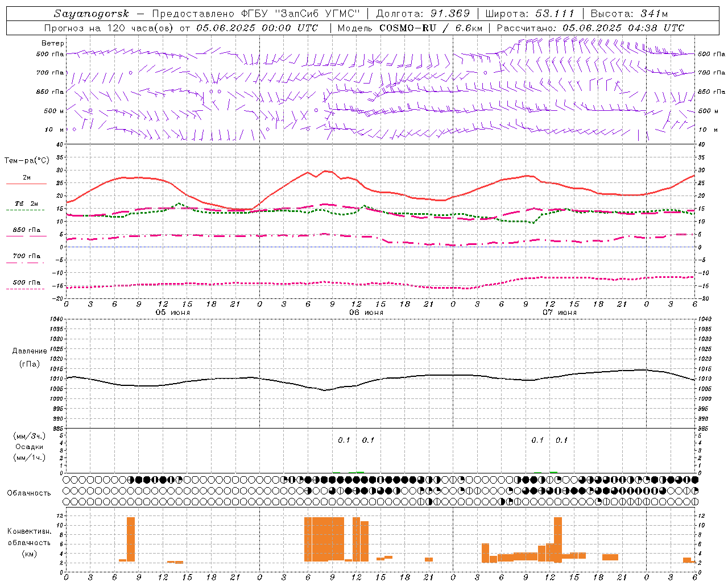The width and height of the screenshot is (728, 582).
Task: Click the '(гПа)' unit under Давление
Action: (x=30, y=364)
